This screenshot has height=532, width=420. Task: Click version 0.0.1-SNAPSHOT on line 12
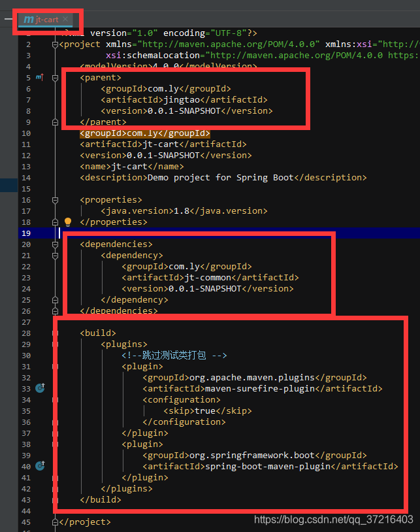pos(166,156)
